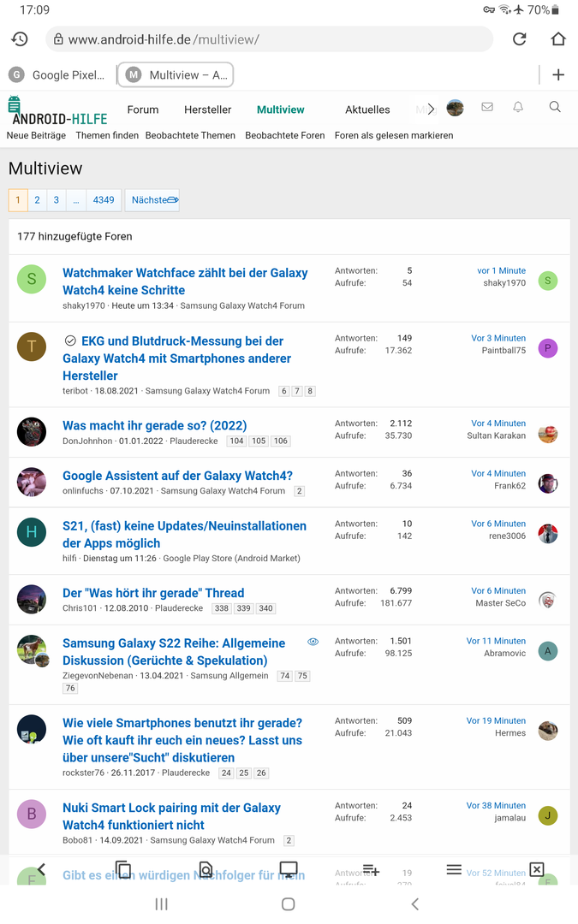The image size is (578, 924).
Task: Open user profile avatar in header
Action: tap(455, 108)
